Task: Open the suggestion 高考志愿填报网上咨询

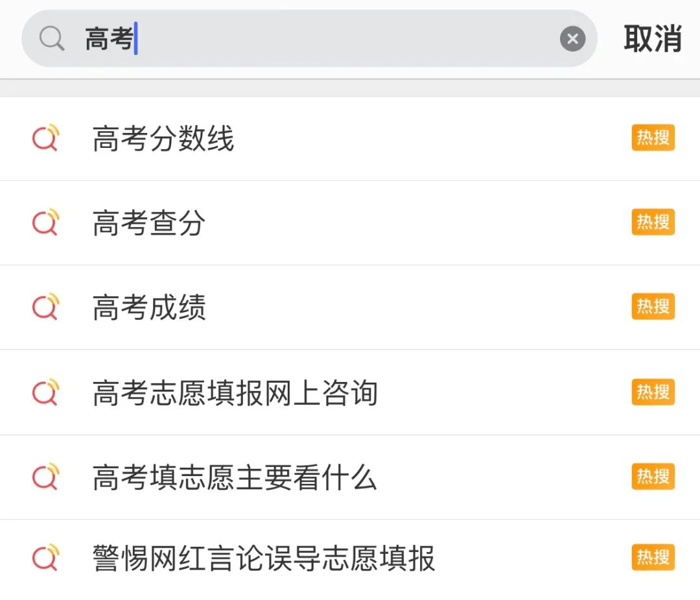Action: pyautogui.click(x=235, y=392)
